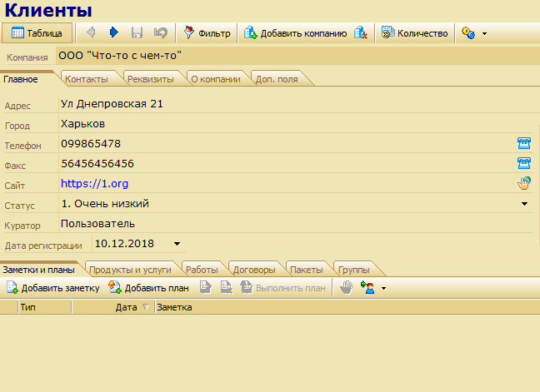Open the Доп. поля tab
540x392 pixels.
277,79
